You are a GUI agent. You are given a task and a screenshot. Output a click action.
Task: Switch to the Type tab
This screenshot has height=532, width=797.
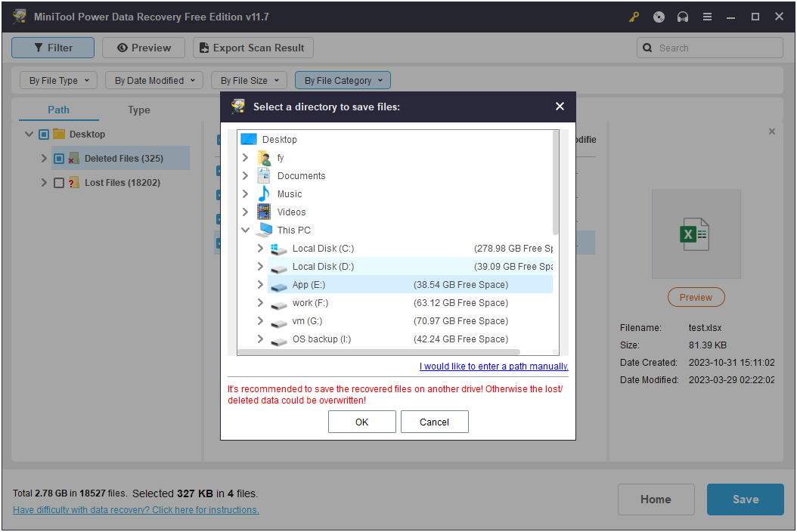coord(139,110)
